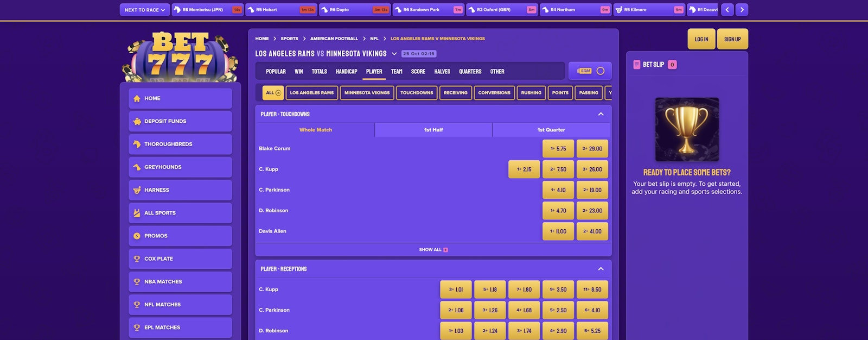This screenshot has width=868, height=340.
Task: Click the Harness racing icon
Action: click(x=137, y=190)
